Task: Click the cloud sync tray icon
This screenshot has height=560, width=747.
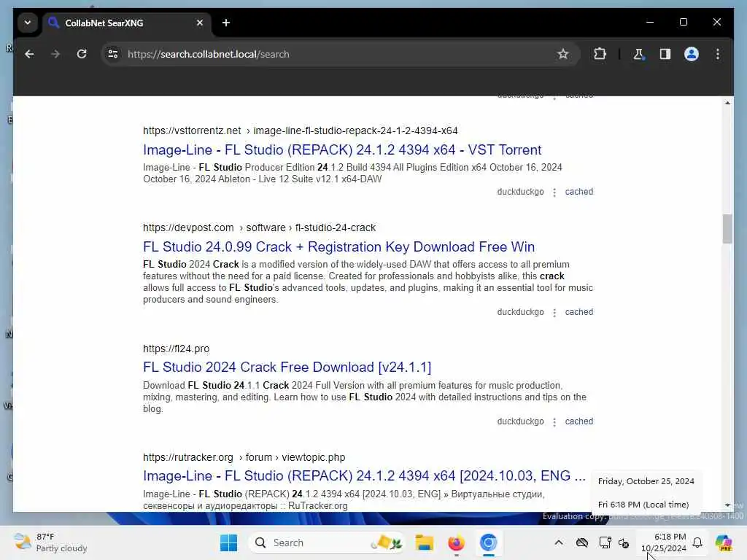Action: tap(581, 542)
